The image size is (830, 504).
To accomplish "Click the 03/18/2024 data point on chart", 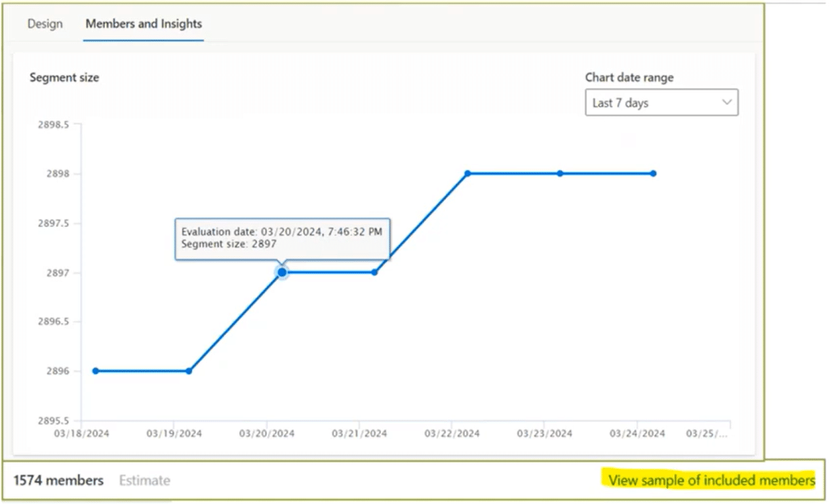I will tap(96, 371).
